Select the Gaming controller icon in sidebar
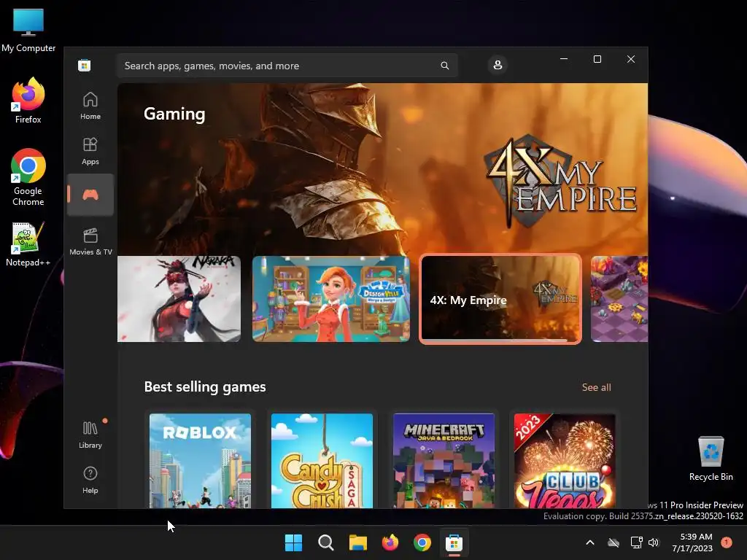Screen dimensions: 747x560 tap(90, 195)
